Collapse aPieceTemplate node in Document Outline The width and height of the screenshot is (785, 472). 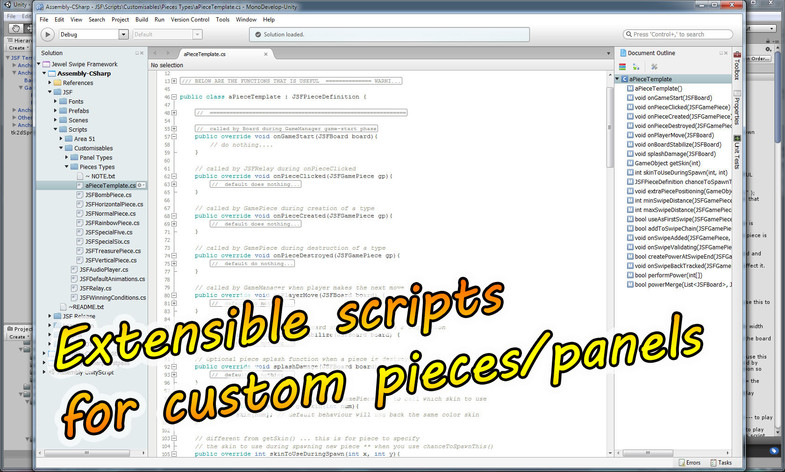(617, 79)
